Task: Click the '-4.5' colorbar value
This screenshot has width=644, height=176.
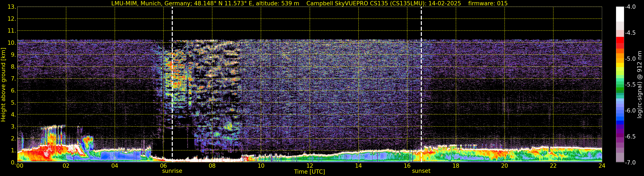Action: (630, 33)
